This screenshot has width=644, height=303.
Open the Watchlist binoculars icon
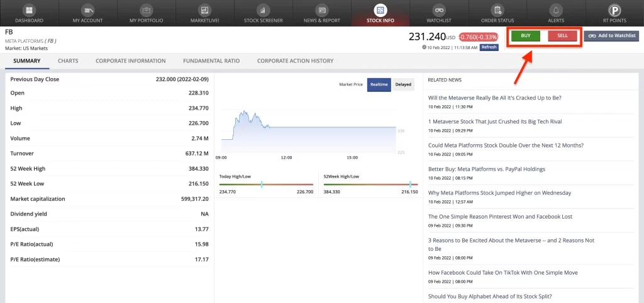438,10
